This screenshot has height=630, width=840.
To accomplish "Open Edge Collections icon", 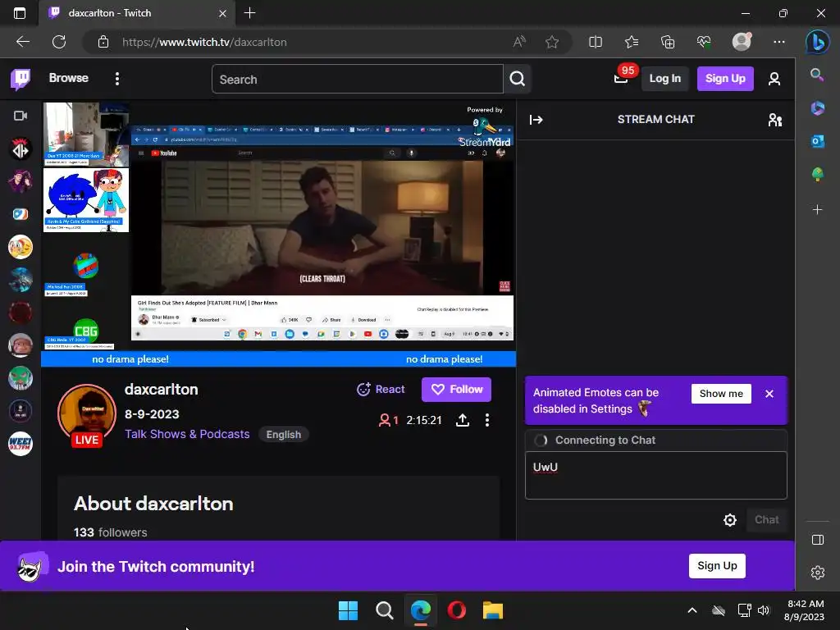I will point(668,42).
